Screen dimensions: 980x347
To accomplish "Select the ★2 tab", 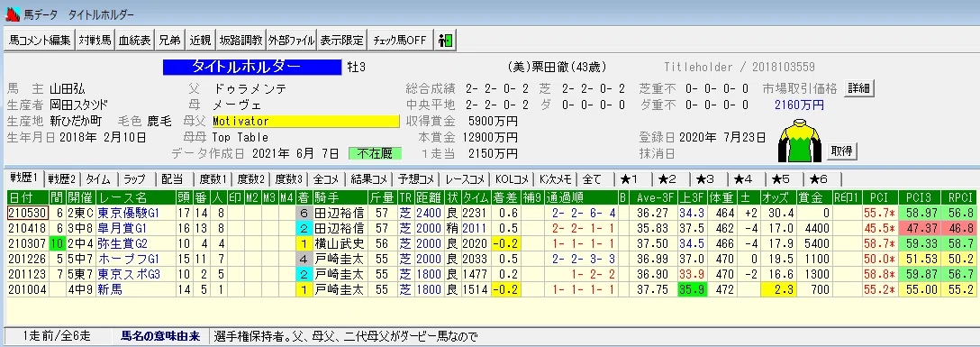I will point(670,178).
